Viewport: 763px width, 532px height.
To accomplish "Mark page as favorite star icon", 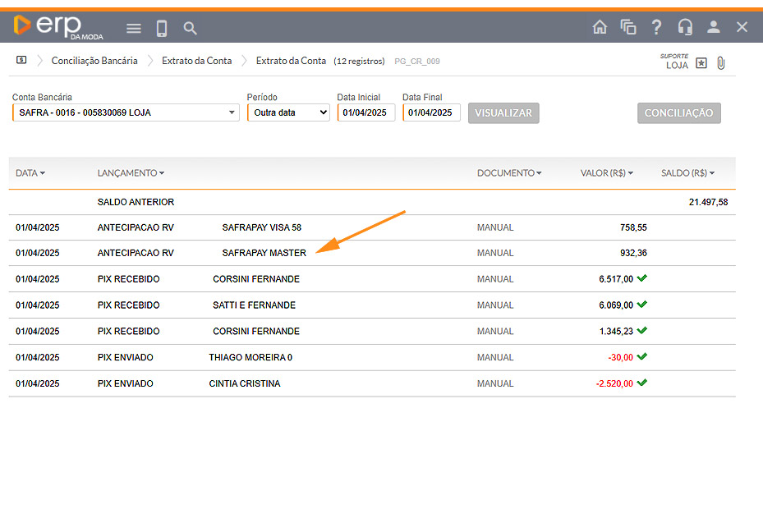I will pyautogui.click(x=701, y=63).
